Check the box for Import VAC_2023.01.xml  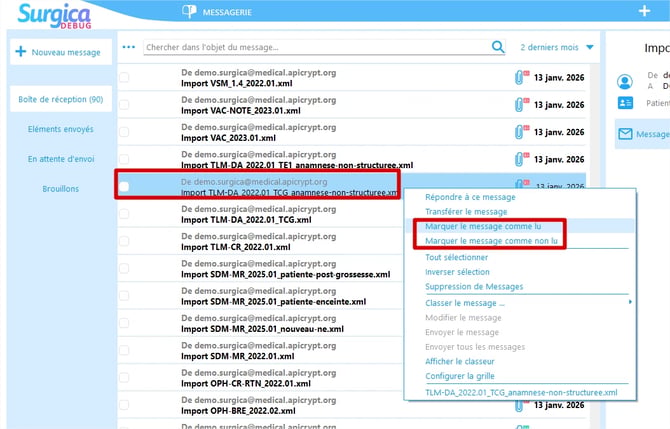(124, 132)
